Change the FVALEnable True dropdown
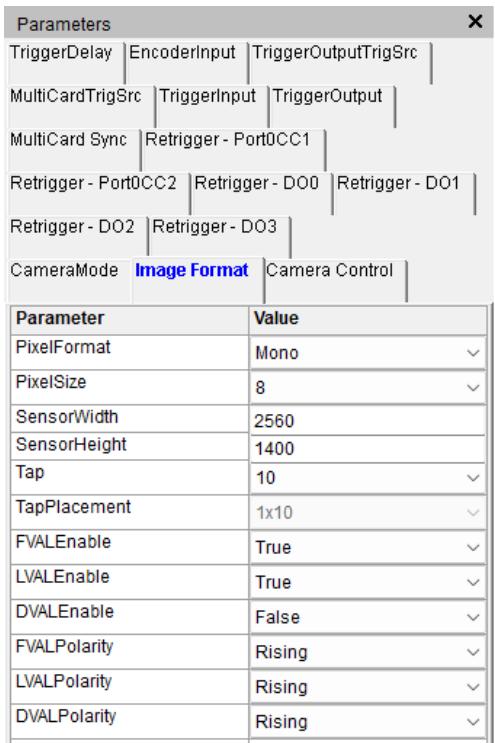This screenshot has width=495, height=743. [x=368, y=547]
